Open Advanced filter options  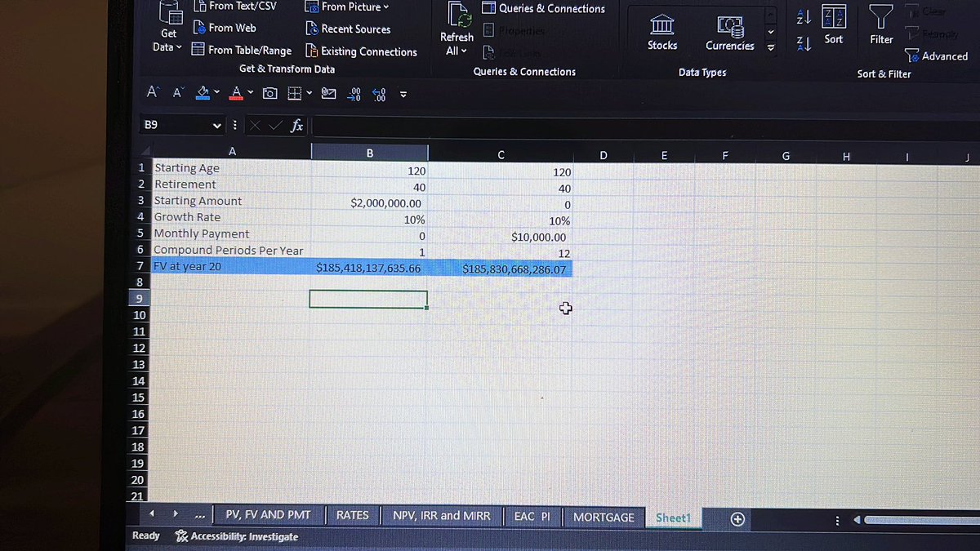tap(938, 56)
